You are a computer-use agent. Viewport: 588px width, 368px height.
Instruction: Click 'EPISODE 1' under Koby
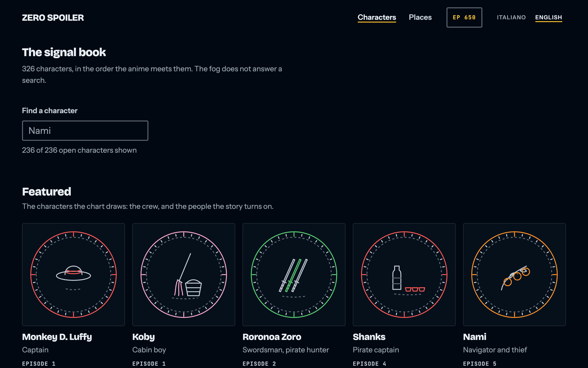click(149, 364)
